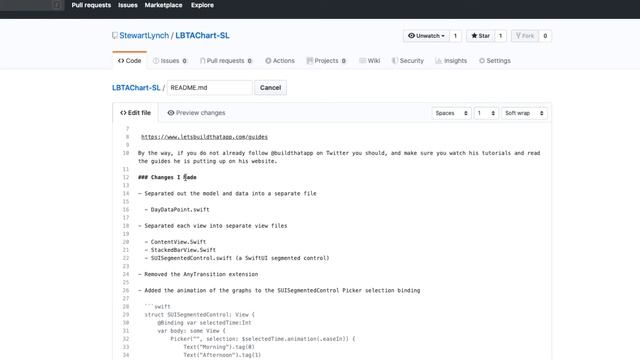The image size is (640, 360).
Task: Click the Insights graph icon
Action: (438, 61)
